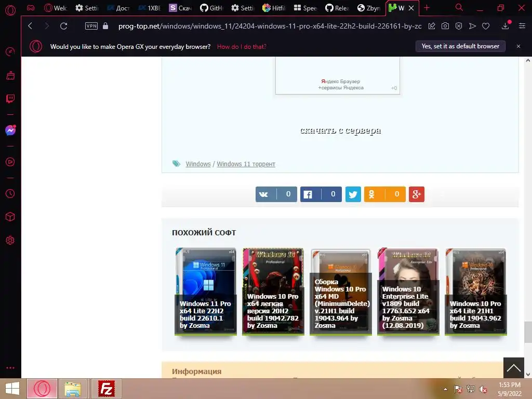Open a new tab with plus

[427, 8]
